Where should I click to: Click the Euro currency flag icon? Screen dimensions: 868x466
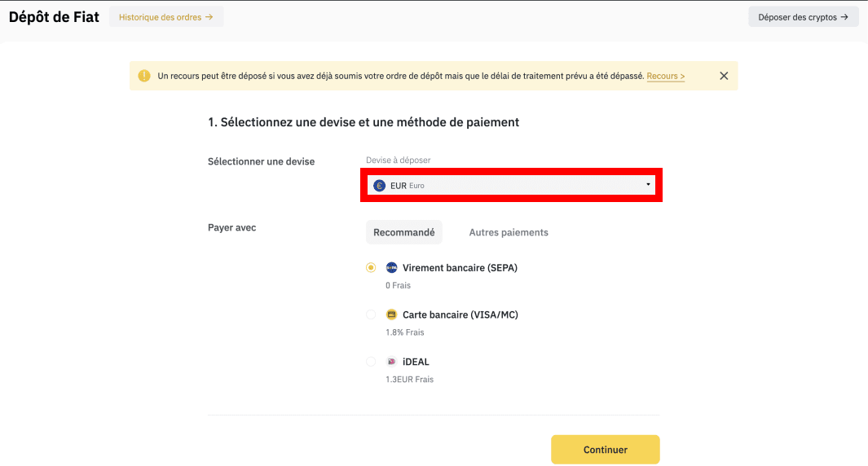click(379, 186)
